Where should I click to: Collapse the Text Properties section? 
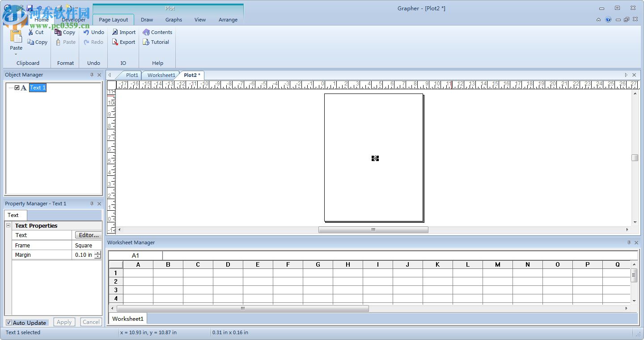pos(8,225)
